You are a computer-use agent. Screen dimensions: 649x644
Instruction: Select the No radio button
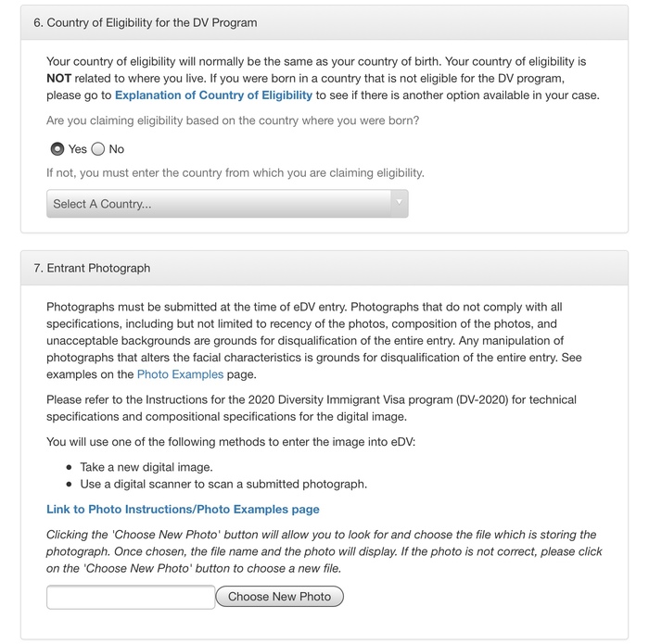click(98, 149)
